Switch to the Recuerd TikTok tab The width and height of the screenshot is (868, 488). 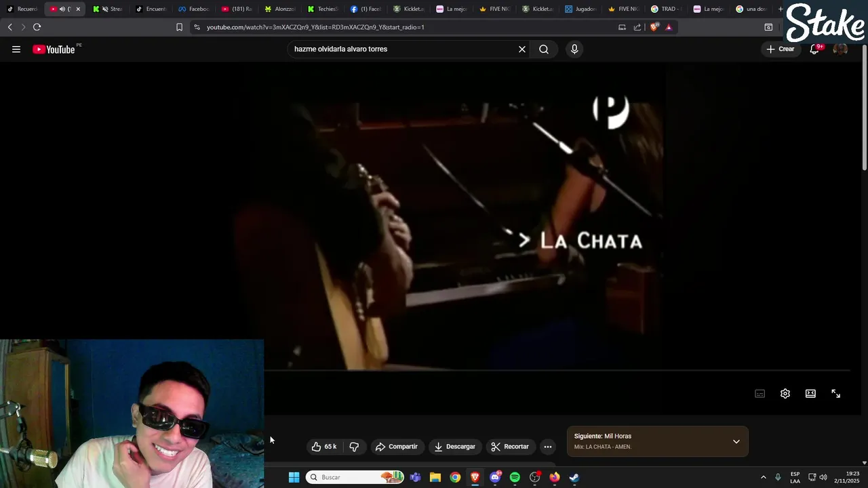point(22,9)
